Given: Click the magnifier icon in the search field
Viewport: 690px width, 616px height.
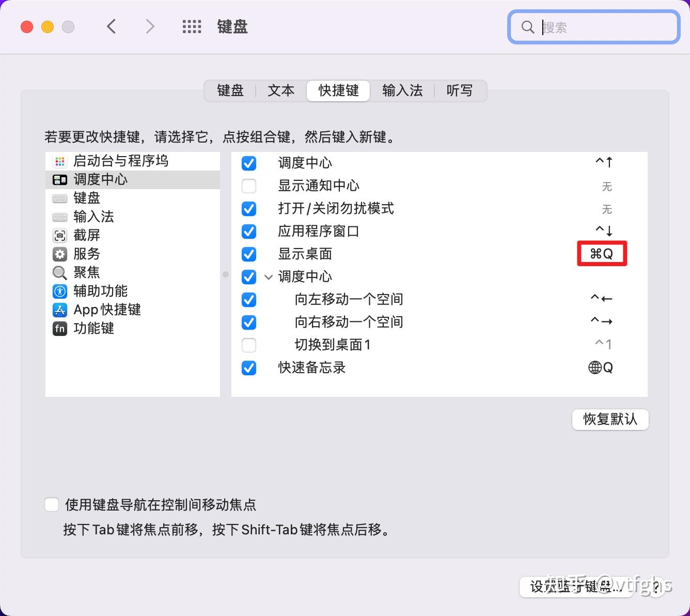Looking at the screenshot, I should tap(527, 27).
